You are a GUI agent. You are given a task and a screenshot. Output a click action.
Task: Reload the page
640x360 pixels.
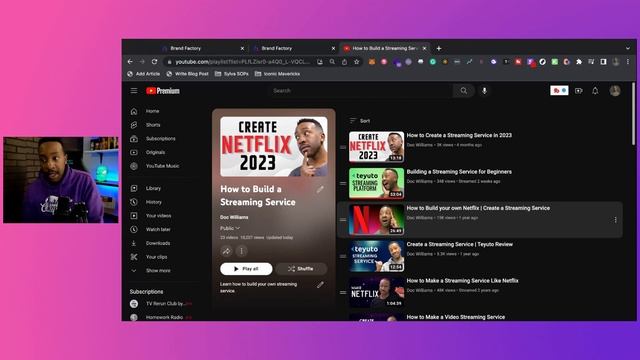pos(154,62)
